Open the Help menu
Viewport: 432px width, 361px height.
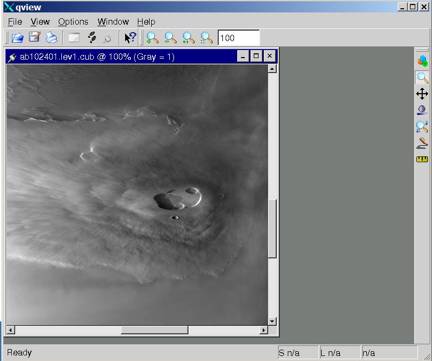click(146, 22)
